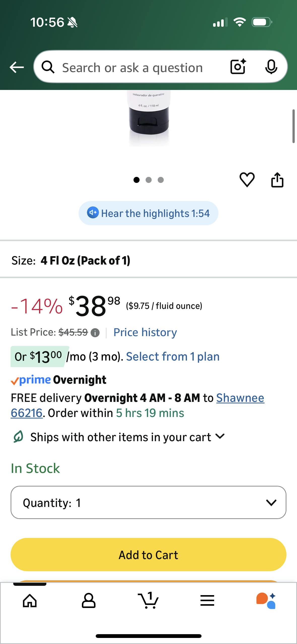Open the Rufus AI assistant icon
Viewport: 297px width, 644px height.
(266, 601)
